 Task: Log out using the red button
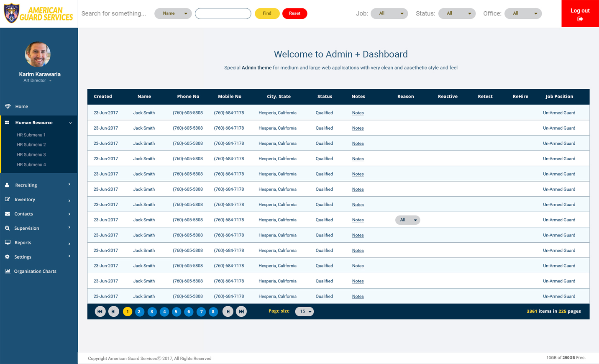580,14
